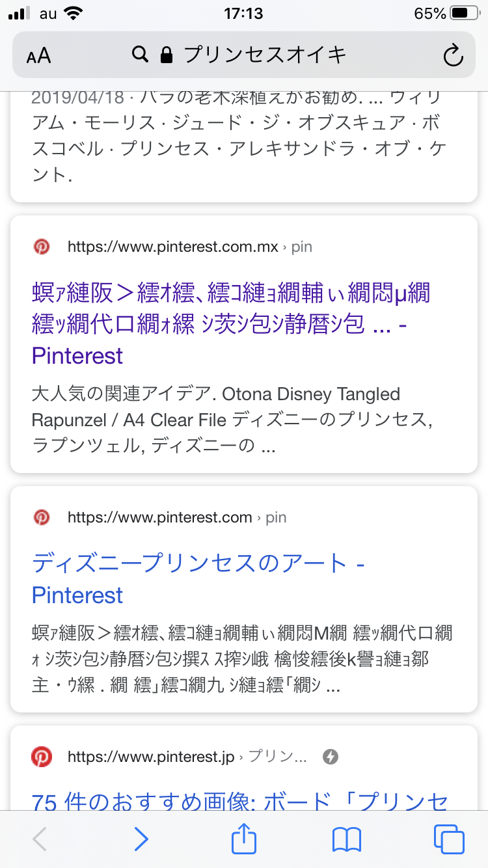Tap the AMP lightning bolt icon
This screenshot has width=488, height=868.
click(x=331, y=757)
